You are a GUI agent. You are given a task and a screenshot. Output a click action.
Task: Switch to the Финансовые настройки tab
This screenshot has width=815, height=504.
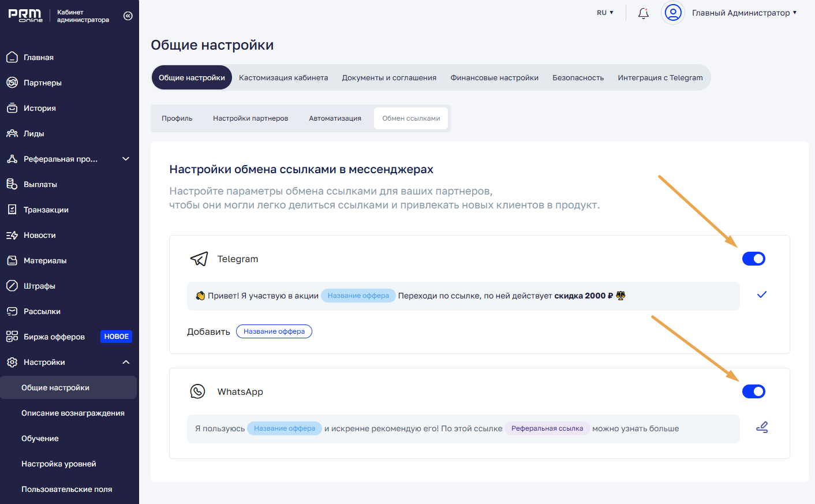point(494,77)
